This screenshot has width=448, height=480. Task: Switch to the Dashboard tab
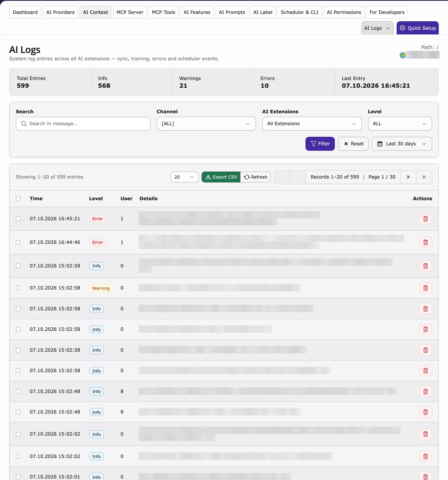pos(25,12)
